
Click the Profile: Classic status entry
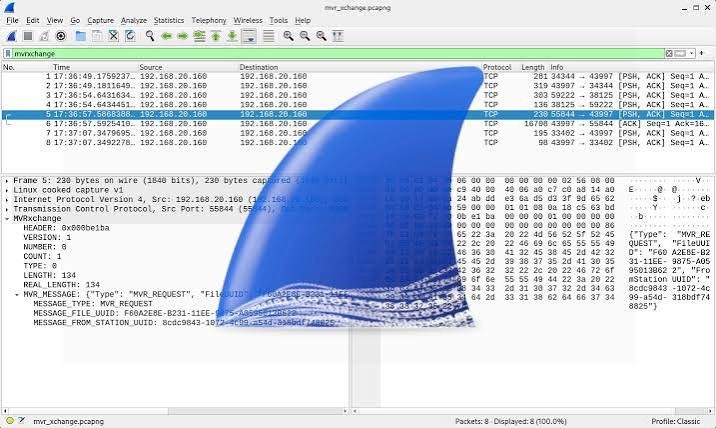675,421
